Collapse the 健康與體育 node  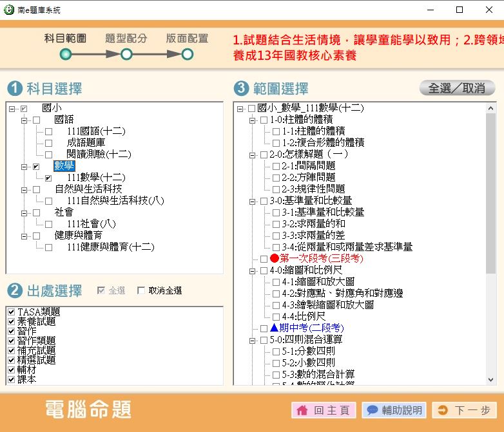tap(24, 236)
